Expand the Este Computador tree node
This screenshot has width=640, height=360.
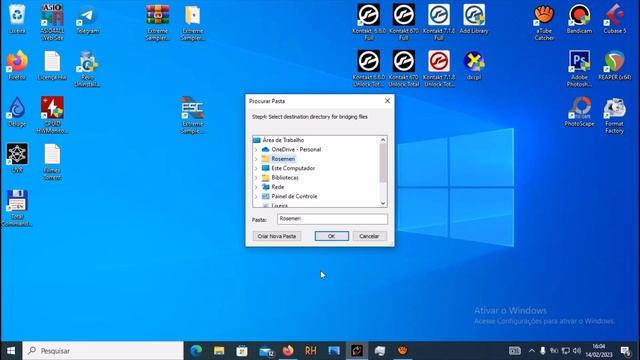[256, 168]
